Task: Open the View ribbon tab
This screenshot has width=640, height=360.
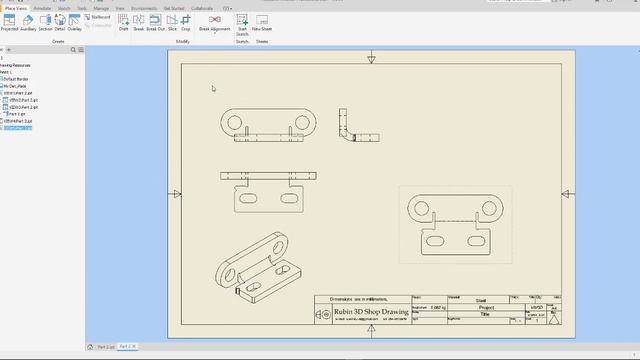Action: click(x=120, y=8)
